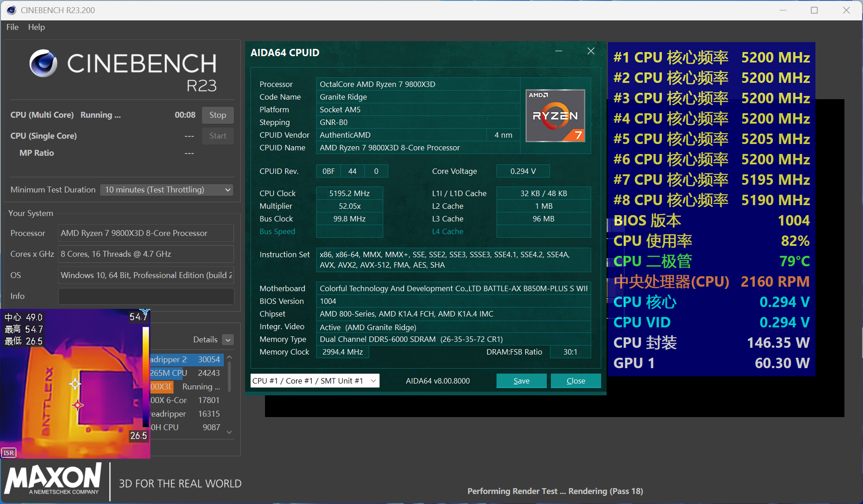Open the Help menu
The height and width of the screenshot is (504, 863).
coord(36,27)
